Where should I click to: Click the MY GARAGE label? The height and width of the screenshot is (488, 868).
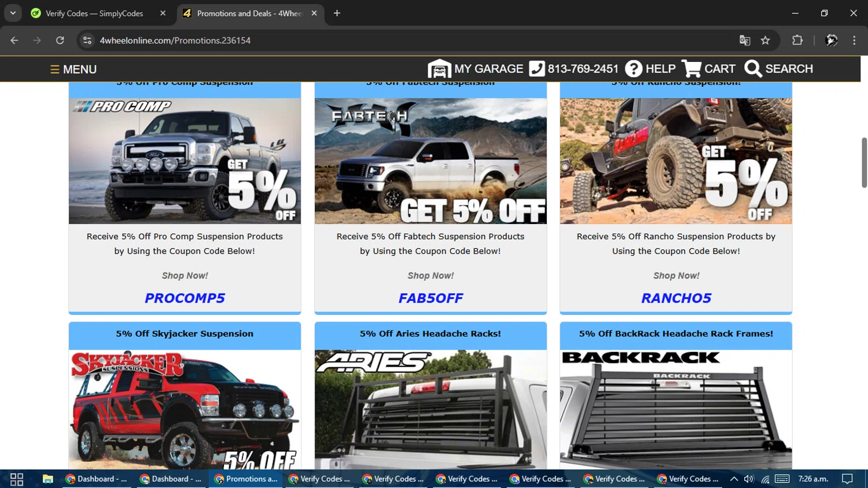coord(488,69)
